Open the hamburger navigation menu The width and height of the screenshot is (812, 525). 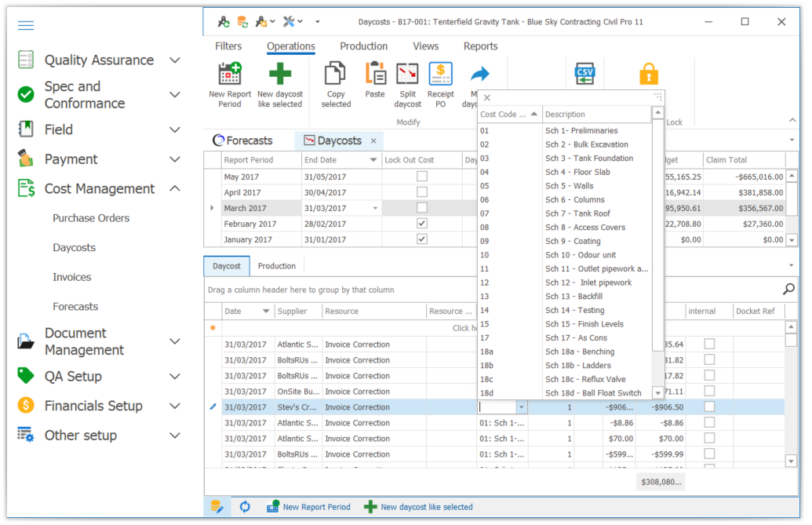click(25, 25)
